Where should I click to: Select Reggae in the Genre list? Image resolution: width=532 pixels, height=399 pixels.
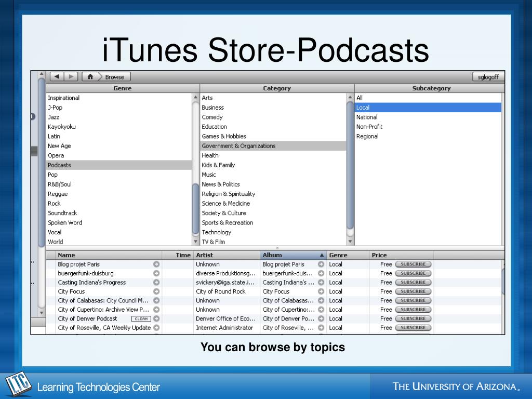(x=119, y=194)
